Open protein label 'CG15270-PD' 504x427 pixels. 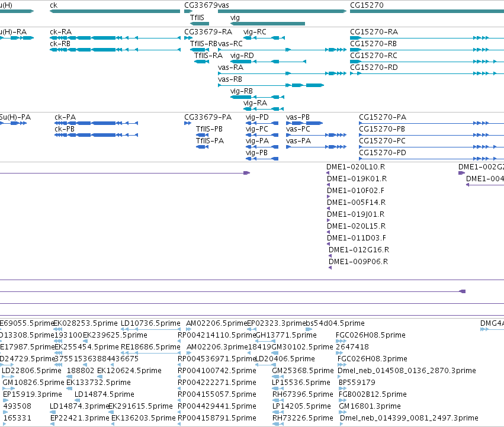[383, 153]
